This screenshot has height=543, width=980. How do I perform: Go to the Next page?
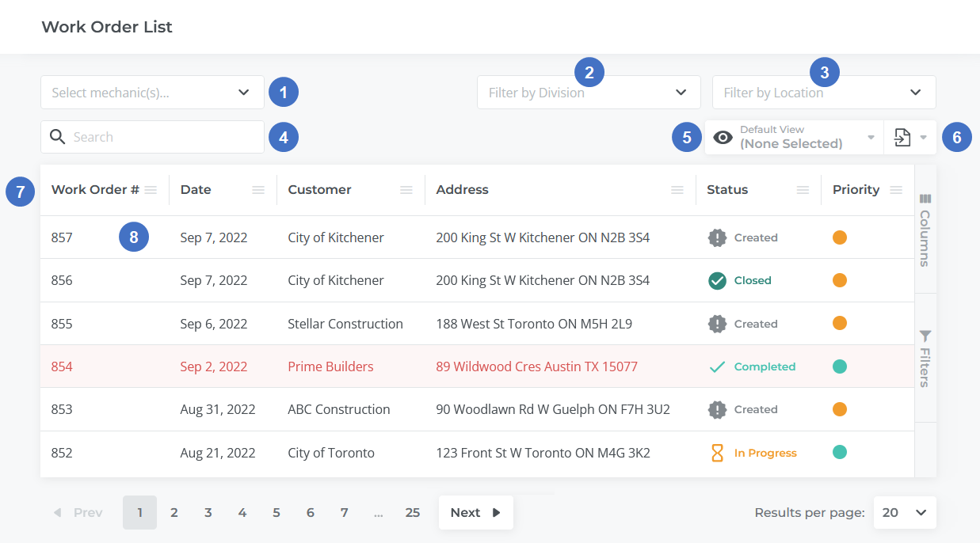pos(475,512)
